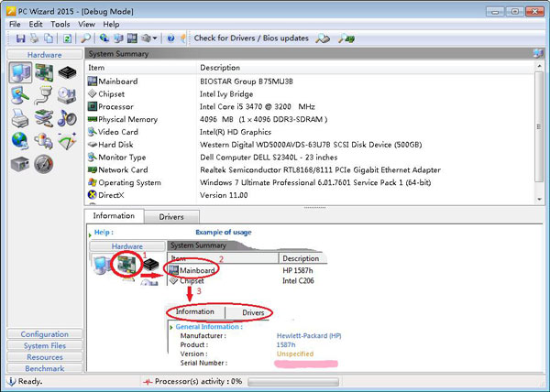Click the BIOSTAR Group B75MU3B description

pyautogui.click(x=247, y=82)
